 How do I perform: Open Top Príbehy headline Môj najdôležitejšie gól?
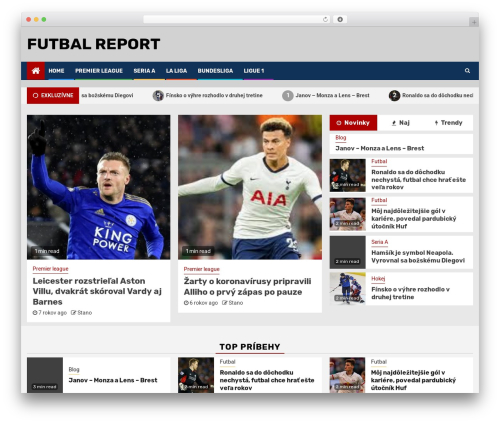(413, 380)
